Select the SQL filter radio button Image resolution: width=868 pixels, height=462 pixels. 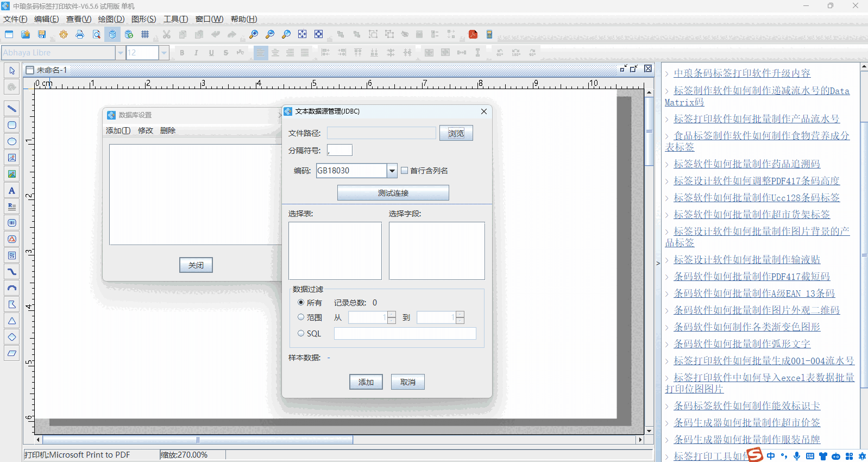click(x=301, y=334)
